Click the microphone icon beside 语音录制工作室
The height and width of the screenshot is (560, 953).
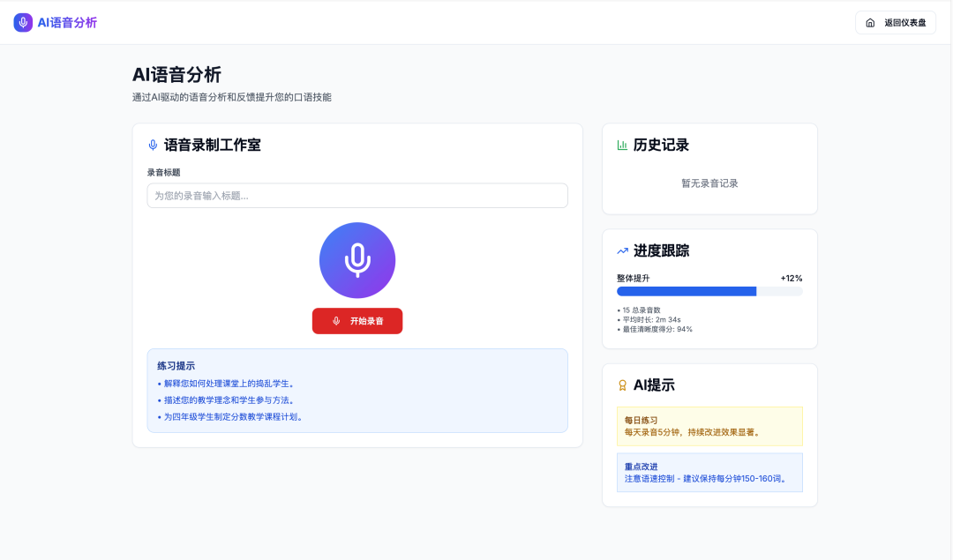coord(153,145)
